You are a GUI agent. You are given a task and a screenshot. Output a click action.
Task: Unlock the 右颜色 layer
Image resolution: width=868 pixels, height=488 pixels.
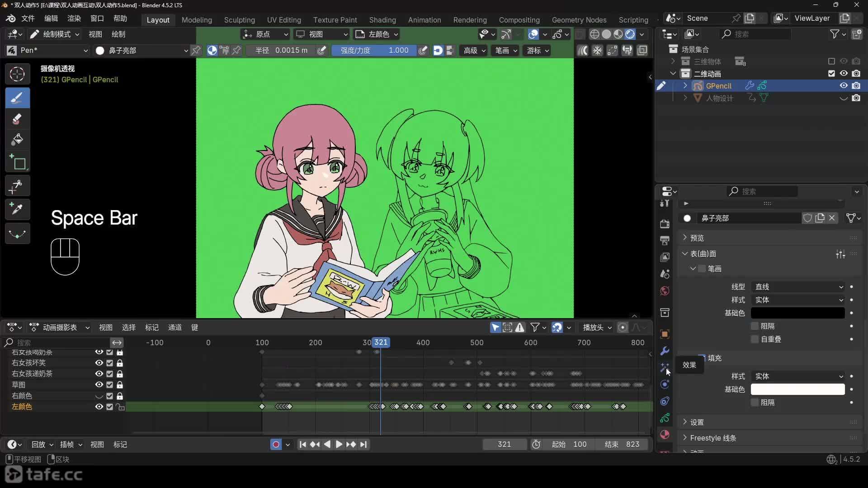(x=120, y=396)
